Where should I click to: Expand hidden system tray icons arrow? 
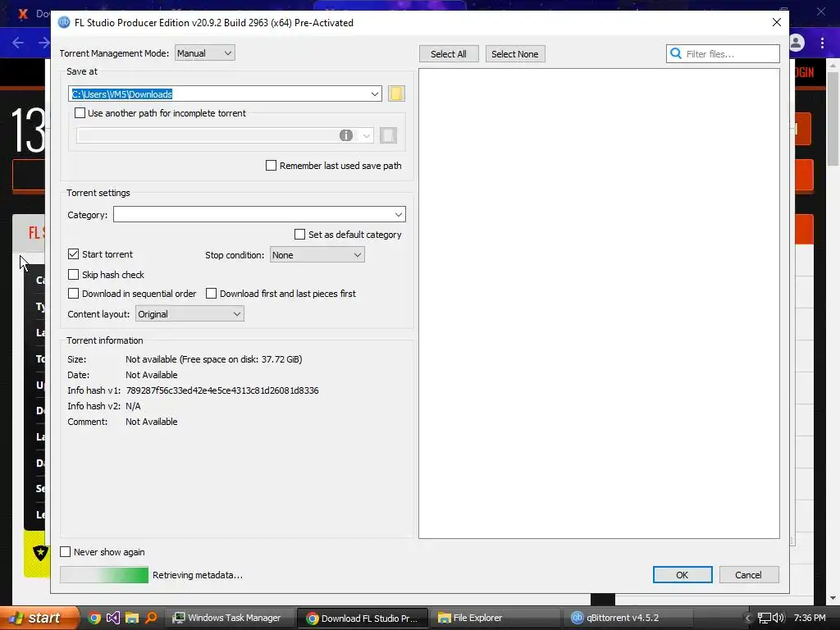tap(748, 619)
